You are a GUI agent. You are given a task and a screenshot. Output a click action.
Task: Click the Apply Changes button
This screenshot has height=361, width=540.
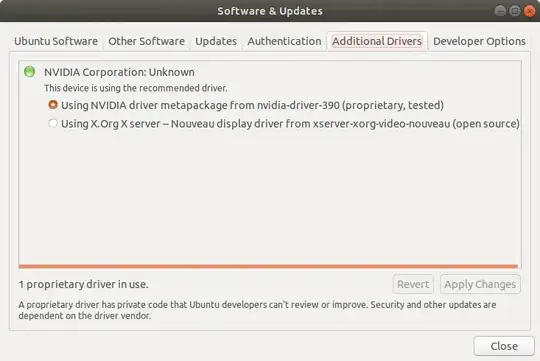pos(480,284)
